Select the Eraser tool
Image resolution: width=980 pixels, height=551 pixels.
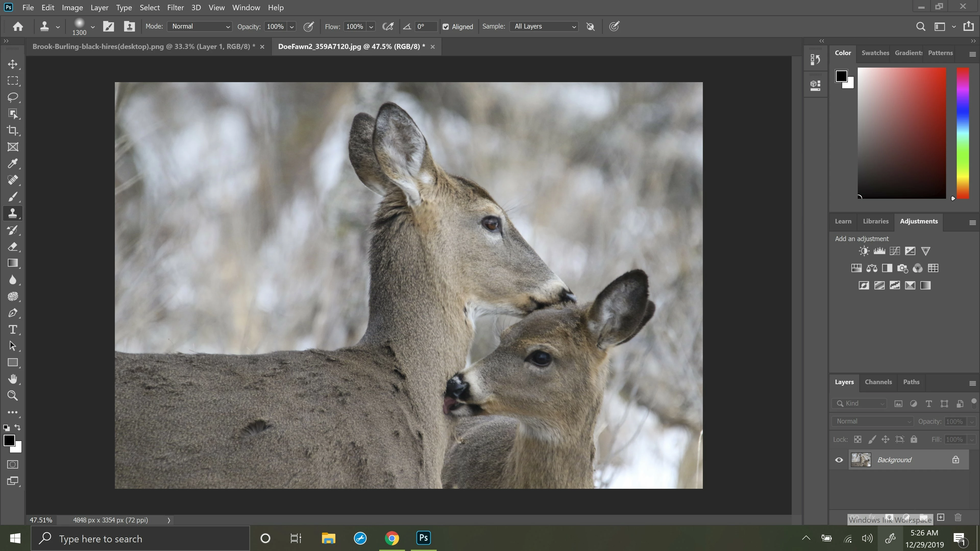13,247
